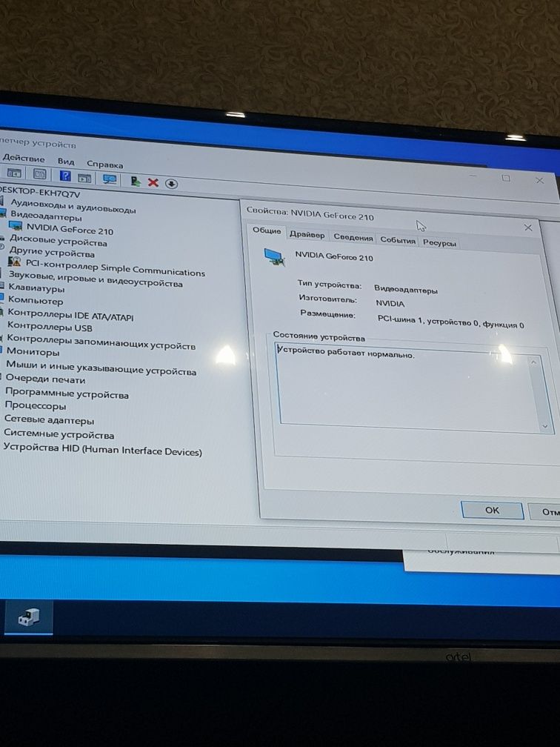560x747 pixels.
Task: Click the Properties toolbar icon
Action: click(x=40, y=174)
